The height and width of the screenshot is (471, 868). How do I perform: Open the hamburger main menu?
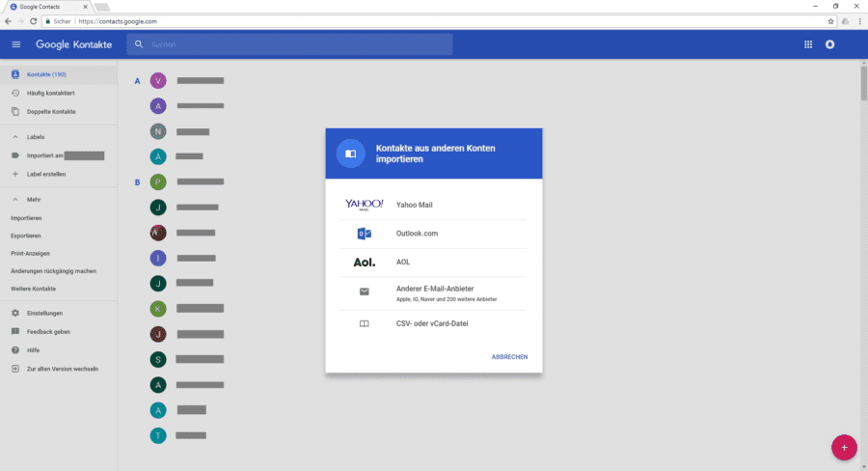(x=16, y=44)
